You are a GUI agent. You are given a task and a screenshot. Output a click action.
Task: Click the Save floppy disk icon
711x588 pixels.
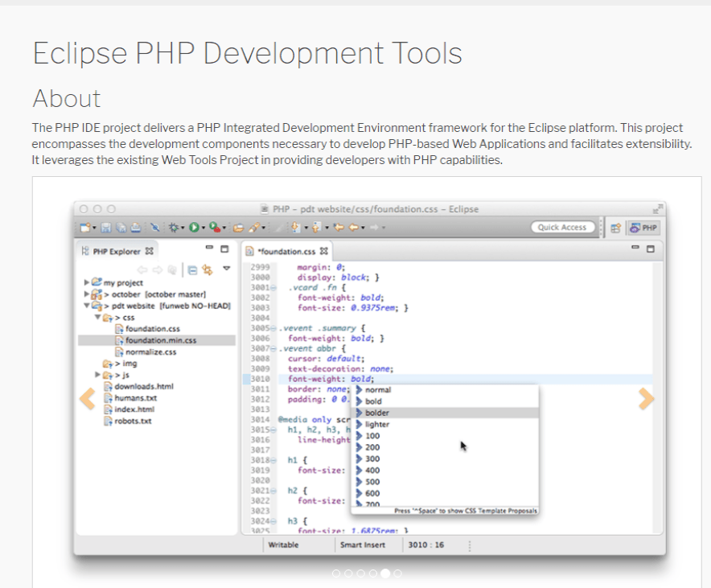(105, 228)
